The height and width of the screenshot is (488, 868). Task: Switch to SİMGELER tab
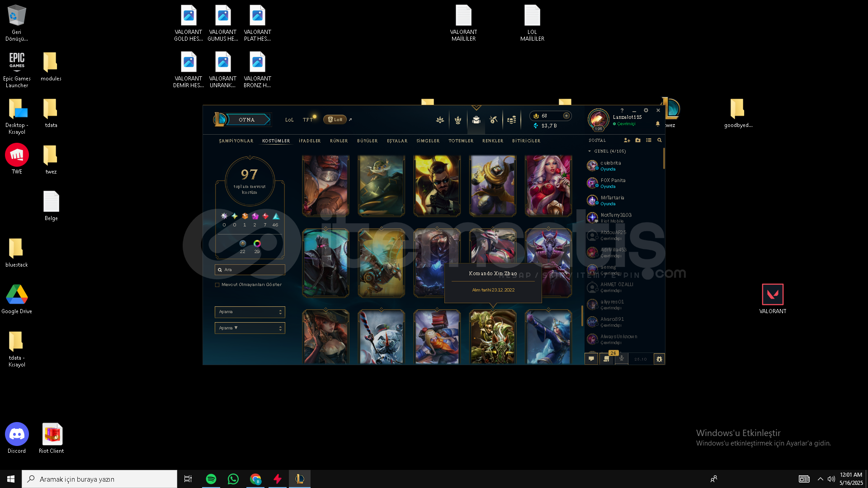pos(428,141)
